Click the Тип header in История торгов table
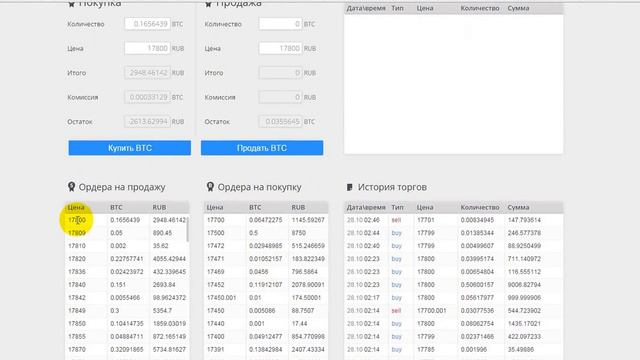640x360 pixels. (397, 207)
